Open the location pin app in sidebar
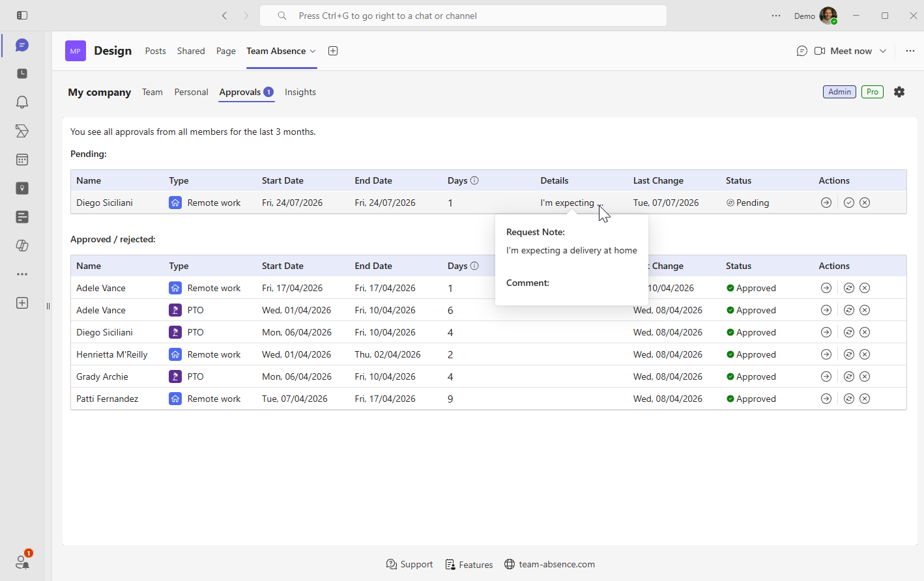924x581 pixels. [x=22, y=188]
